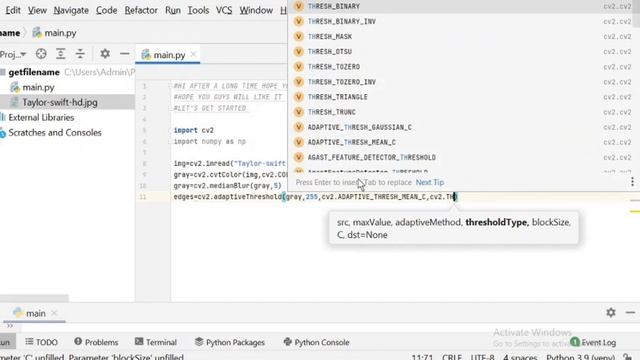Change the 4 spaces indent setting
Screen dimensions: 640x360
point(520,356)
